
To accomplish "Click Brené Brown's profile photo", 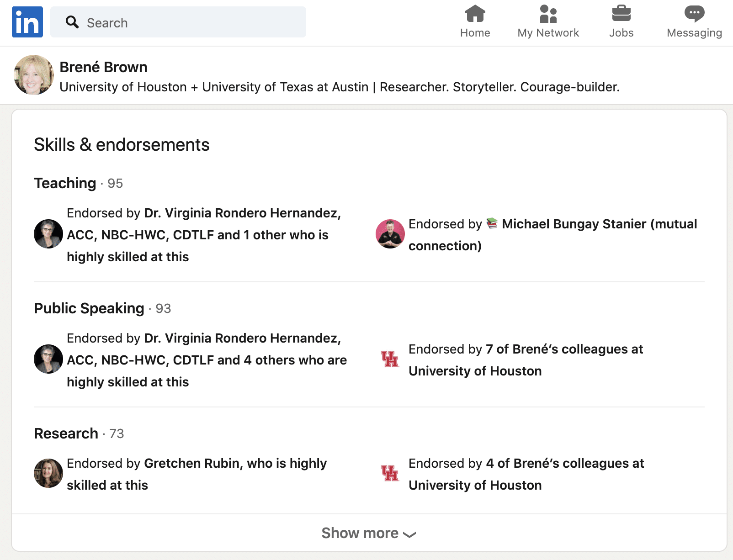I will coord(34,75).
